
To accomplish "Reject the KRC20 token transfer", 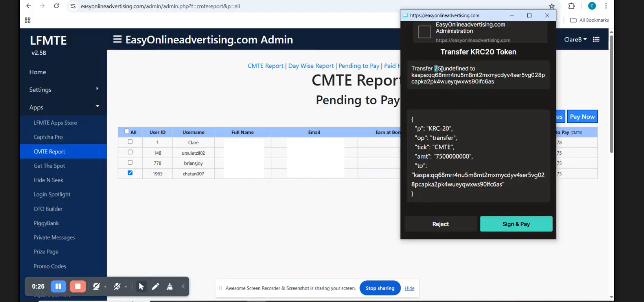I will coord(440,224).
